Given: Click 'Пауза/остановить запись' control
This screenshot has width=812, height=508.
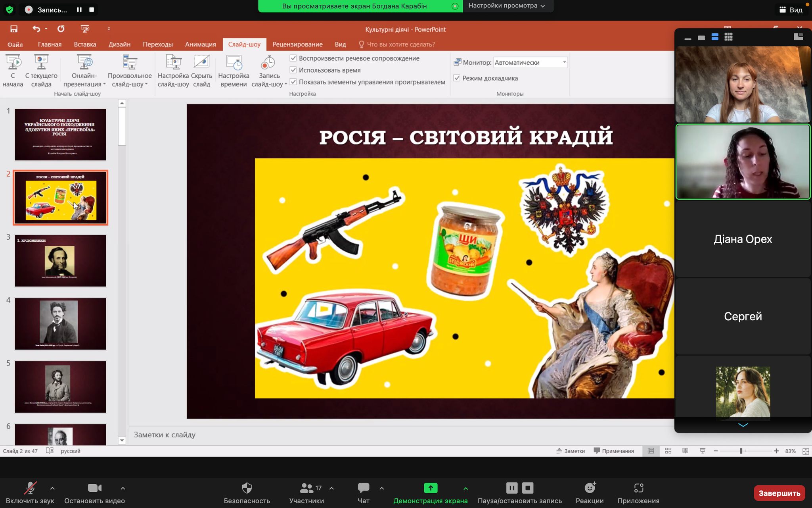Looking at the screenshot, I should click(519, 493).
